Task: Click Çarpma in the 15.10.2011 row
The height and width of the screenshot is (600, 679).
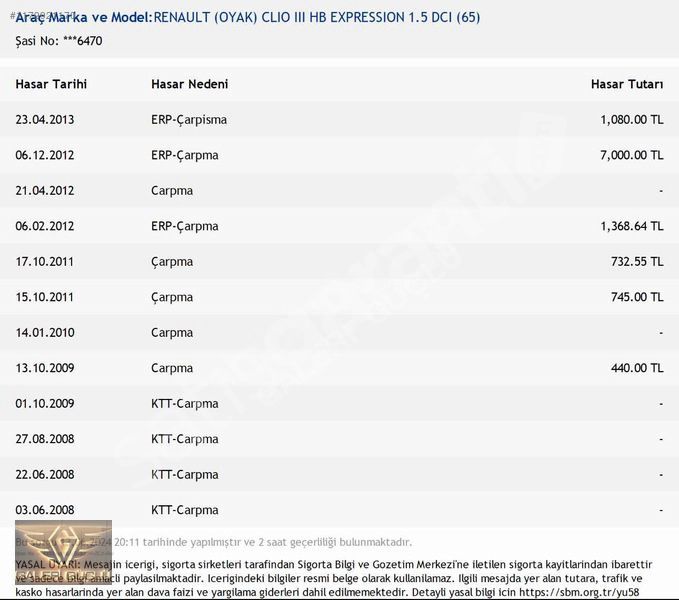Action: [171, 298]
